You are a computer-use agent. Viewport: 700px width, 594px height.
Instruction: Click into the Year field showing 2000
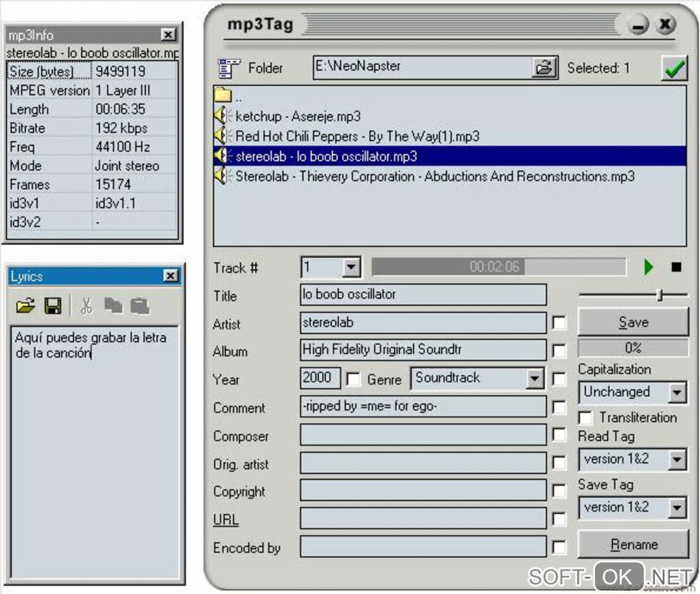[320, 378]
